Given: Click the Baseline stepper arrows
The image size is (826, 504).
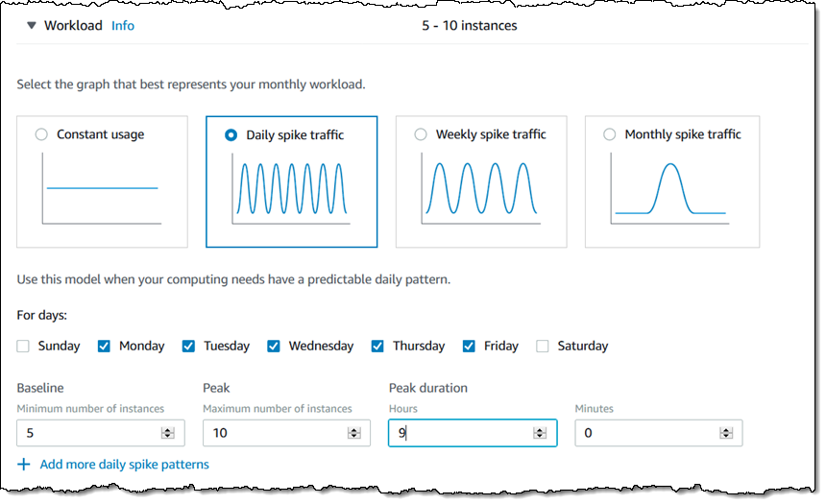Looking at the screenshot, I should pyautogui.click(x=168, y=433).
